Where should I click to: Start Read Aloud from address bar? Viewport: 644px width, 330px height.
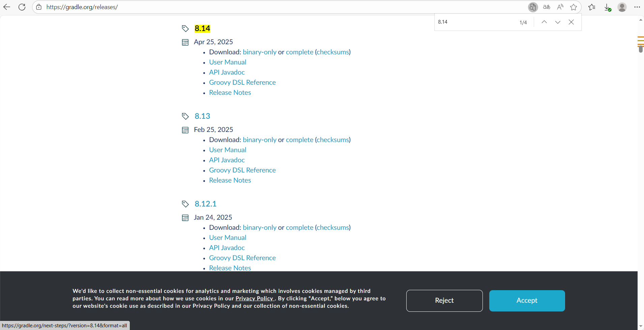(x=560, y=7)
